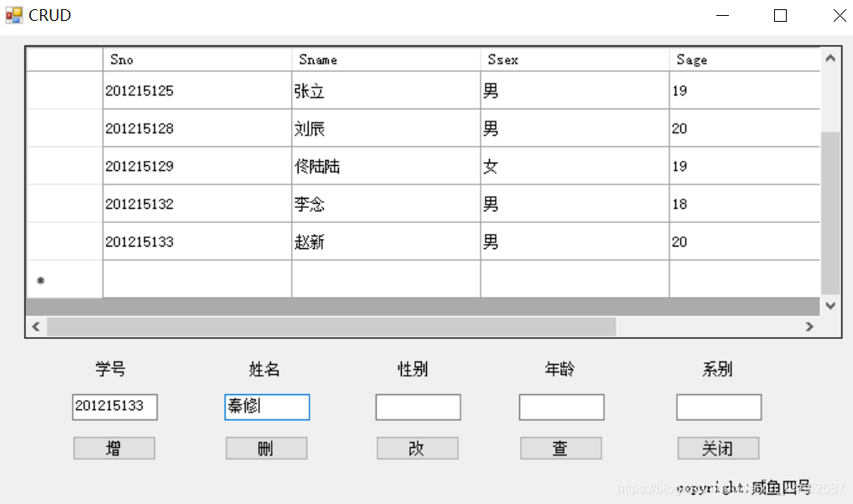Focus the 学号 input containing 201215133
Viewport: 853px width, 504px height.
[x=115, y=408]
